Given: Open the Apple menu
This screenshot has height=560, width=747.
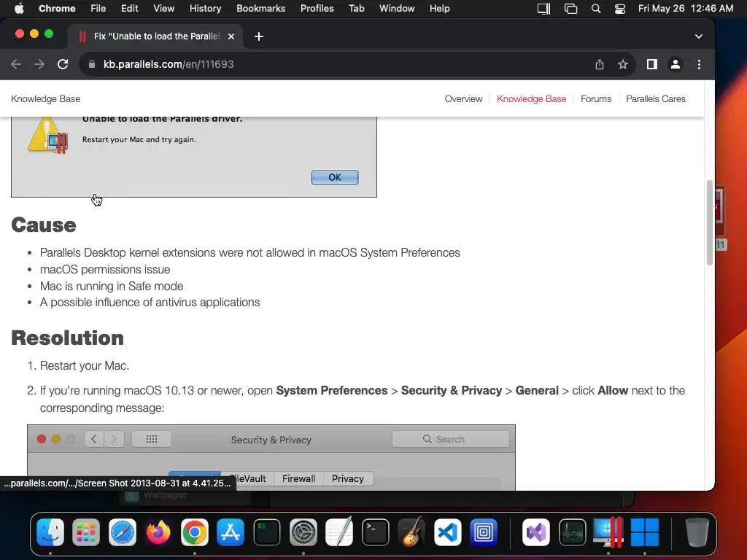Looking at the screenshot, I should click(x=19, y=9).
